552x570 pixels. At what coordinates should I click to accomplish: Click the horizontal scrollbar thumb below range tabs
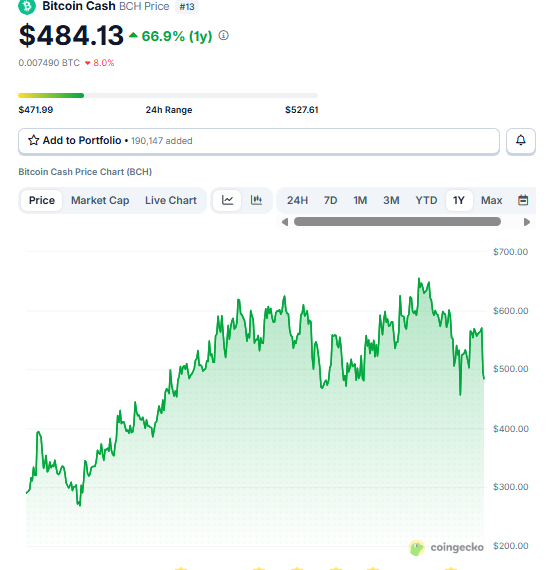click(397, 222)
